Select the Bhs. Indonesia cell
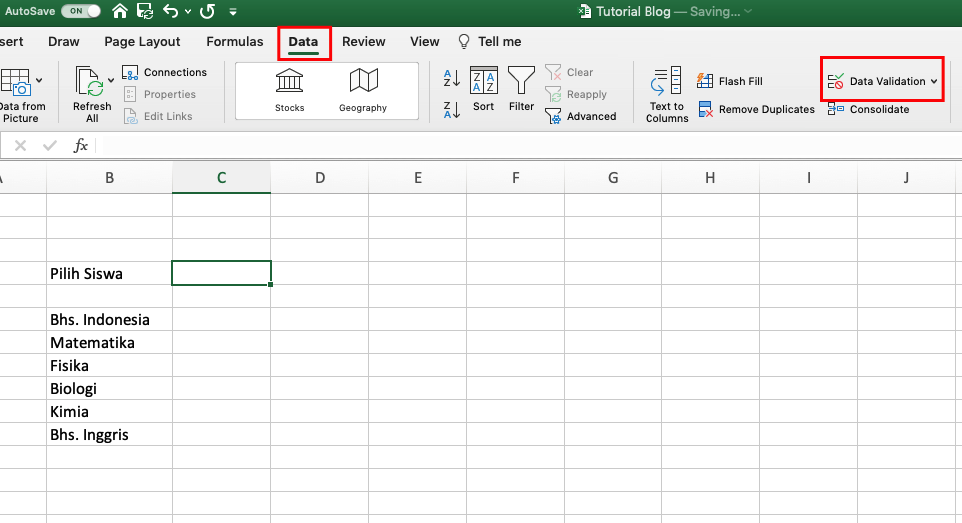The width and height of the screenshot is (962, 523). [x=109, y=319]
